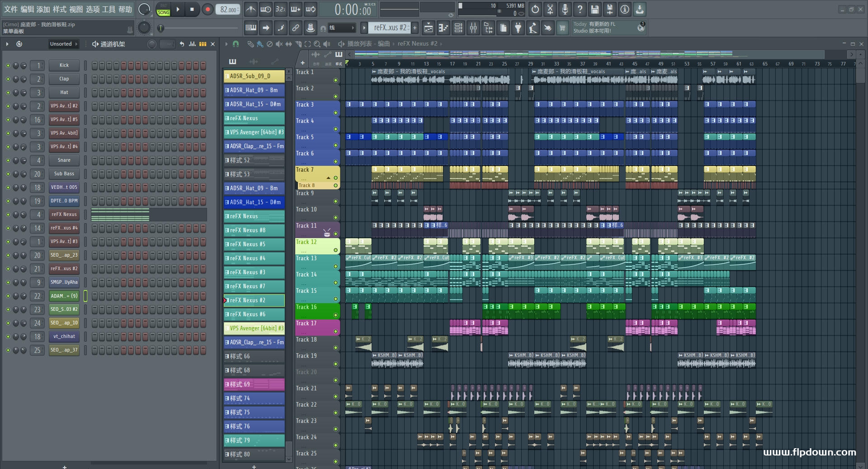Toggle mute on playlist Track 17

pyautogui.click(x=335, y=332)
